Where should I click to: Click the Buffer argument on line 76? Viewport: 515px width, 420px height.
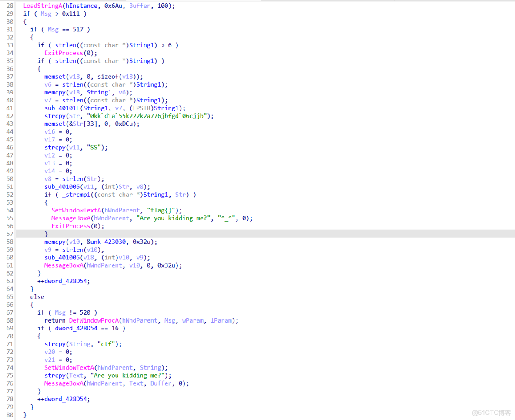(x=161, y=384)
